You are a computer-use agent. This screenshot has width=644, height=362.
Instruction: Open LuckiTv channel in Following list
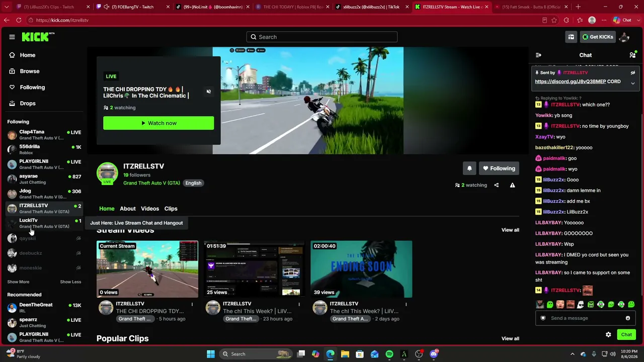point(44,223)
